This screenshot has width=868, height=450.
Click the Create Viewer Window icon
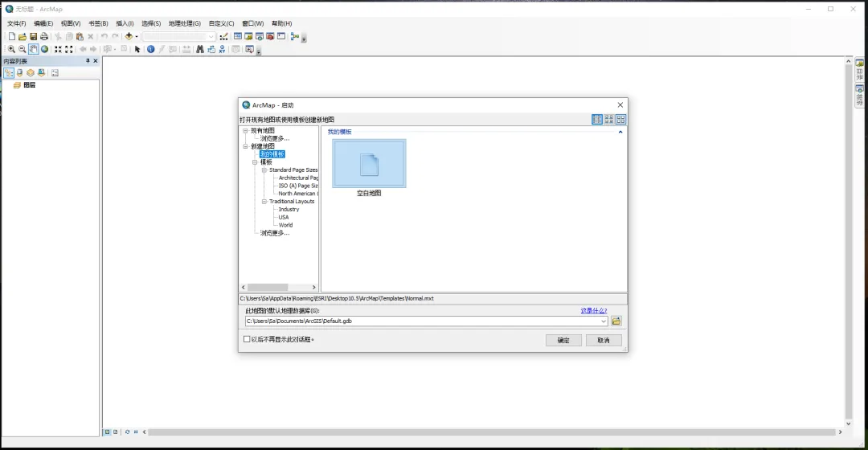(x=249, y=49)
